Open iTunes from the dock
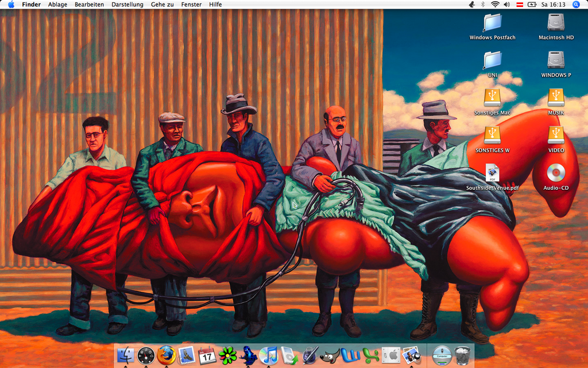This screenshot has width=588, height=368. tap(269, 355)
